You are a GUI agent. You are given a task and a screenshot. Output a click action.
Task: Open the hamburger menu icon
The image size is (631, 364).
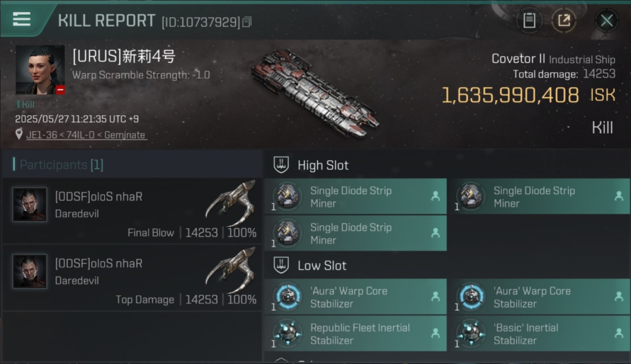click(21, 19)
